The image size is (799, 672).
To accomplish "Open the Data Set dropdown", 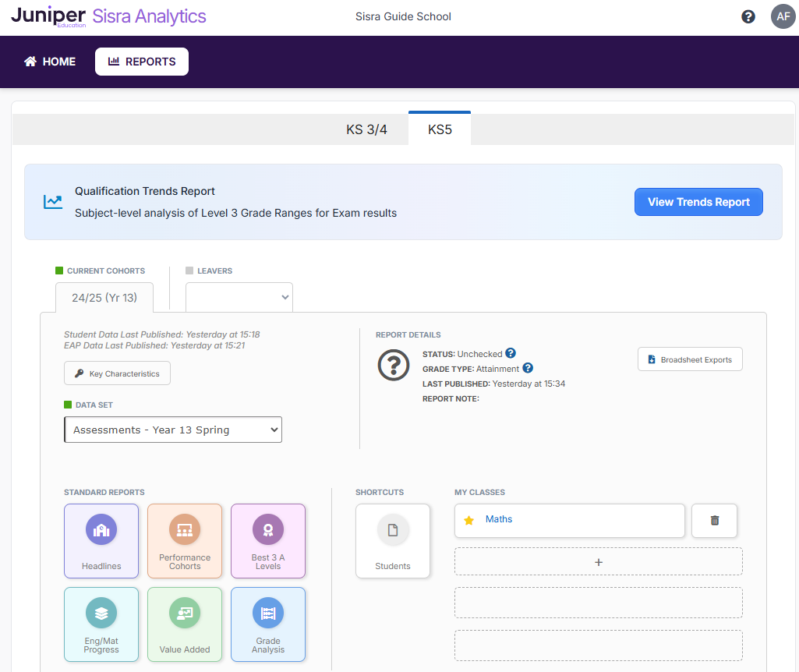I will point(173,430).
